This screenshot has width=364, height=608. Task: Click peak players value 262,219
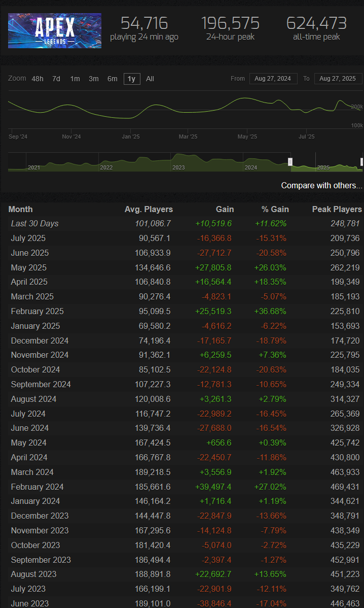click(345, 267)
